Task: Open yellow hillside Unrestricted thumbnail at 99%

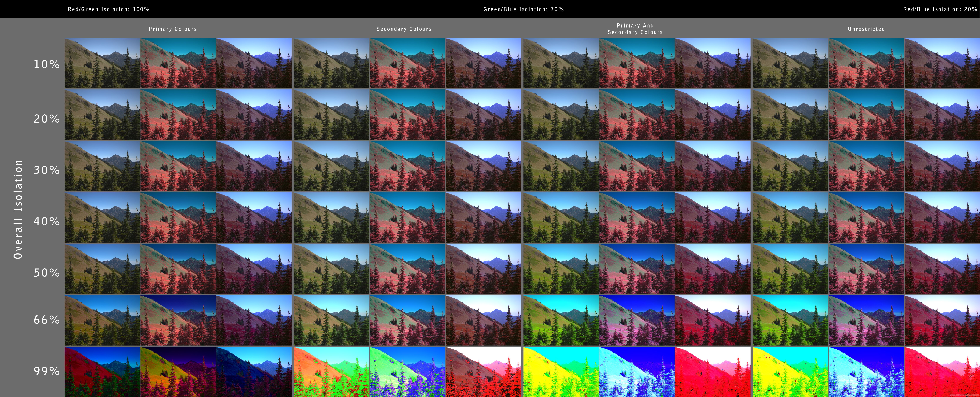Action: point(791,372)
